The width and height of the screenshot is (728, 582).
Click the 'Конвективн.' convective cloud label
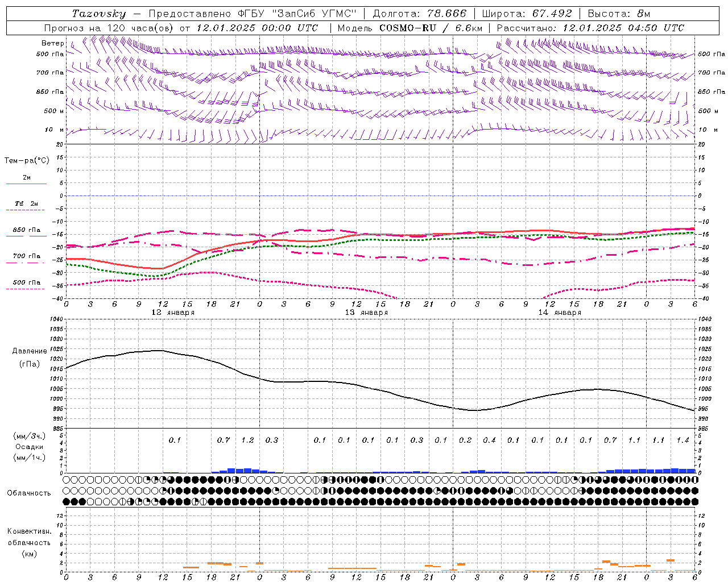coord(29,531)
